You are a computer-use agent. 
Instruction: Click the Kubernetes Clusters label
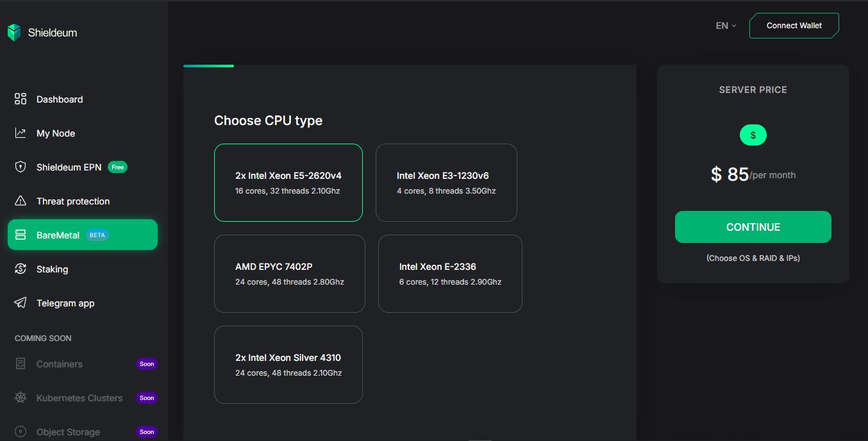[x=79, y=398]
